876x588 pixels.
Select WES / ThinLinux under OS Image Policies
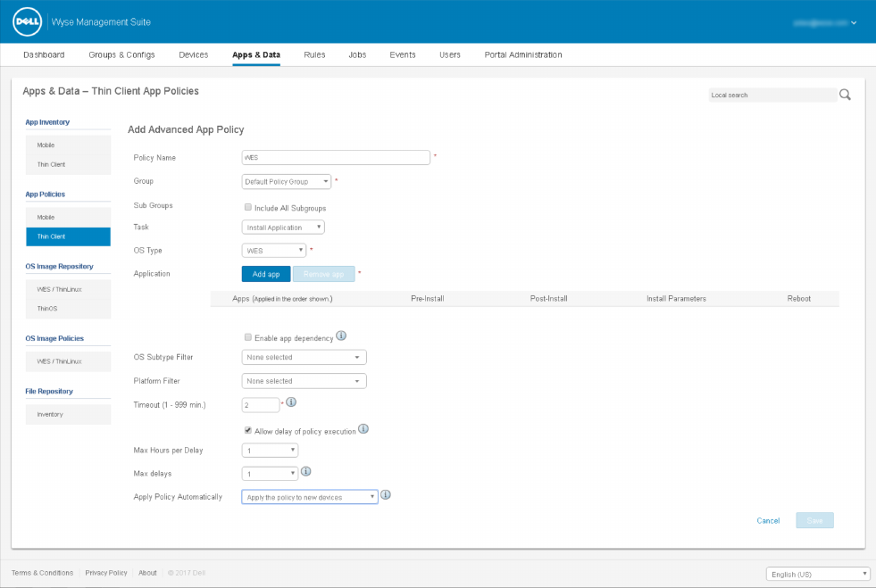tap(68, 361)
